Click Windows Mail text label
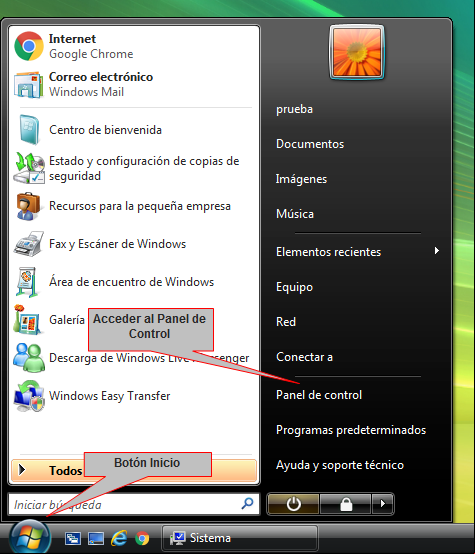475x554 pixels. 87,92
